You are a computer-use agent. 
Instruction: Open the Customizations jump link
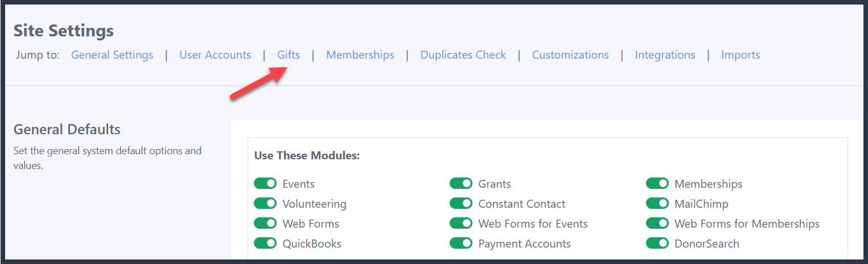pos(570,55)
